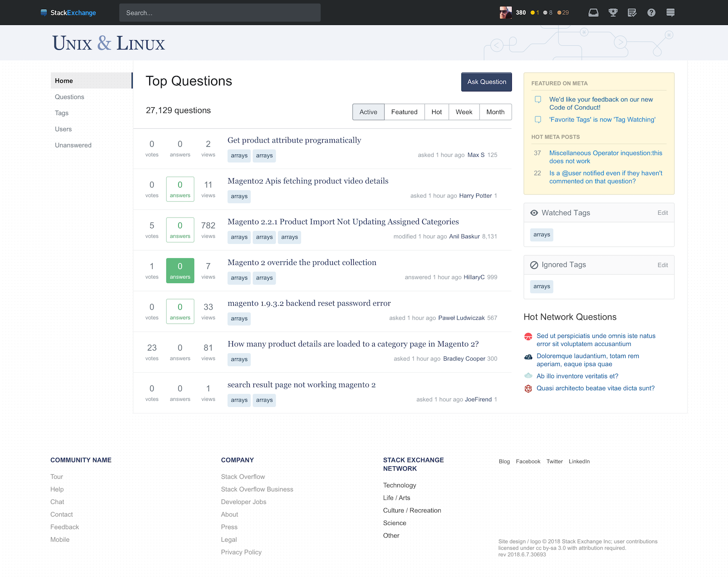
Task: Open the user avatar profile
Action: [506, 13]
